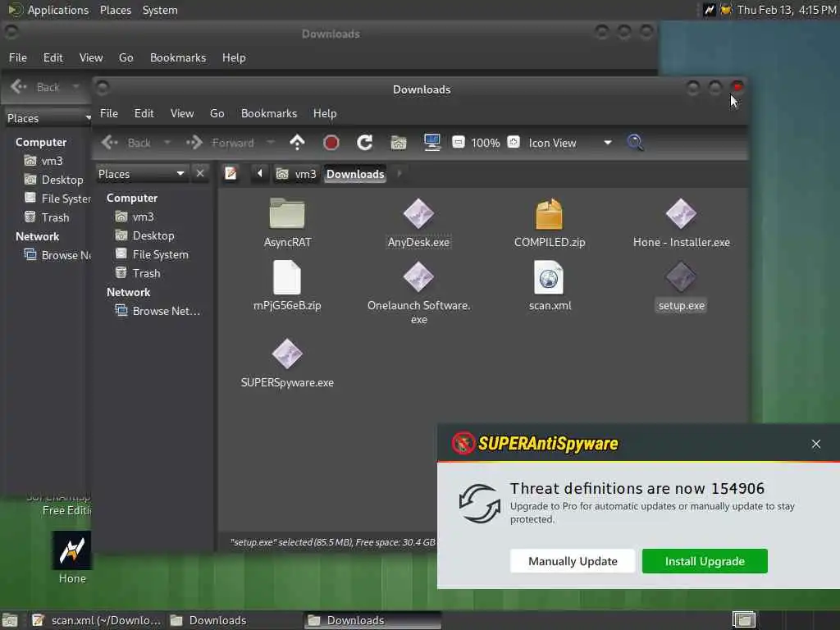Click the vm3 path breadcrumb
The image size is (840, 630).
tap(296, 174)
